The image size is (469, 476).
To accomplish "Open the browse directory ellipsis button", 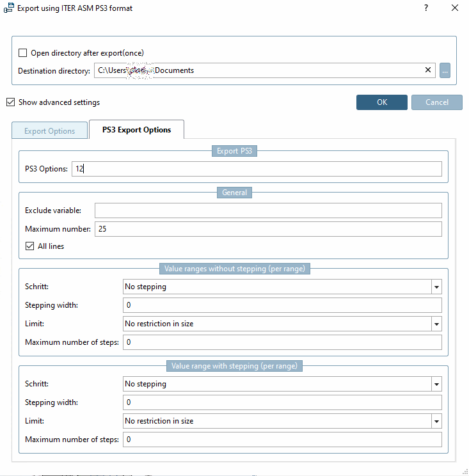I will pos(445,70).
